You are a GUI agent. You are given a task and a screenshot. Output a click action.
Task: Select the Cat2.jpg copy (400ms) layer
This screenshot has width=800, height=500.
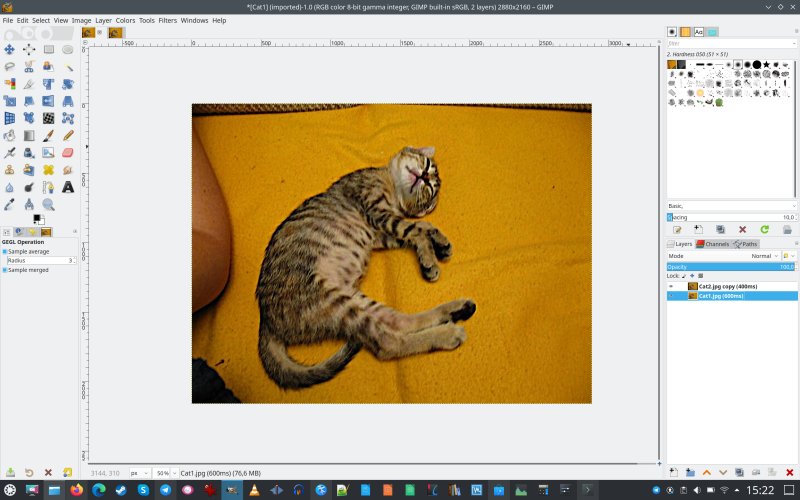(x=732, y=286)
